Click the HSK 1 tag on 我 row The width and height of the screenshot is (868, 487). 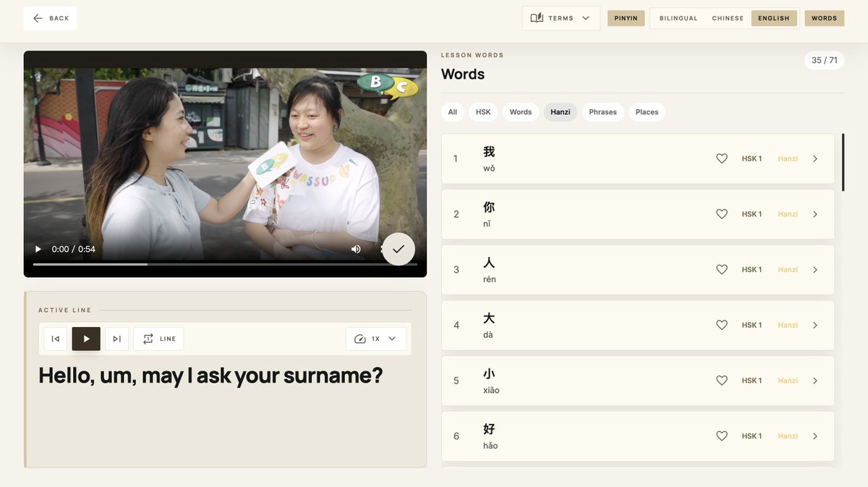(752, 158)
